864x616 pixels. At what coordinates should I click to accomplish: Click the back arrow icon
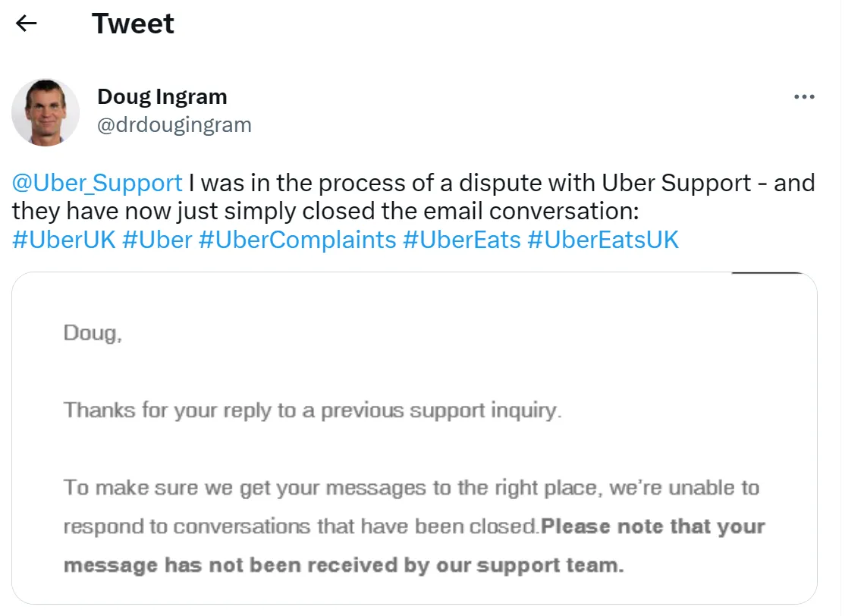27,24
